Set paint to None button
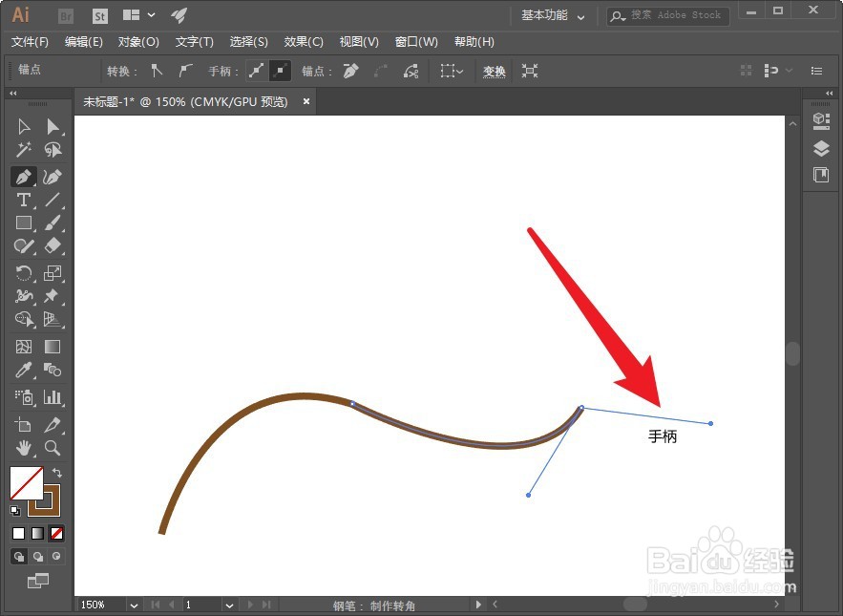 [56, 533]
